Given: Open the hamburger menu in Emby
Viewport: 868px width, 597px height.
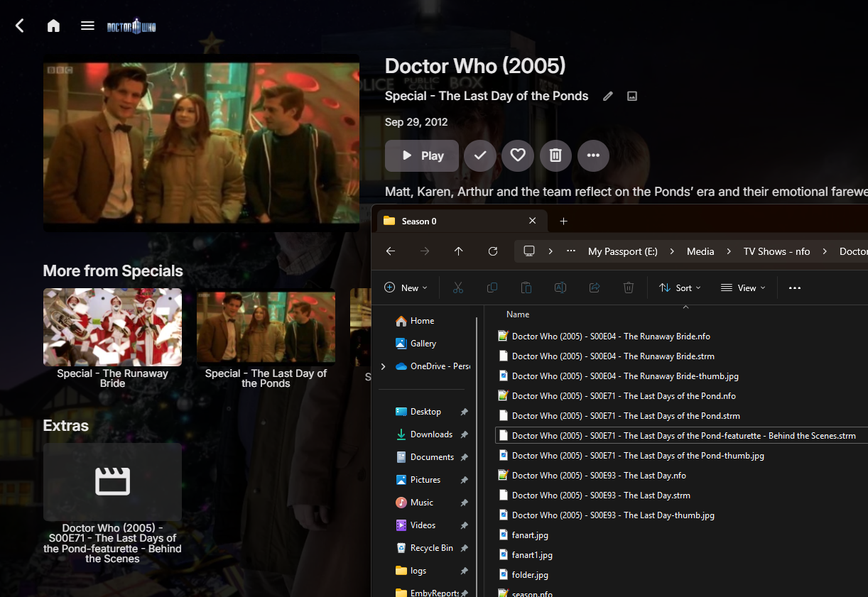Looking at the screenshot, I should (87, 26).
